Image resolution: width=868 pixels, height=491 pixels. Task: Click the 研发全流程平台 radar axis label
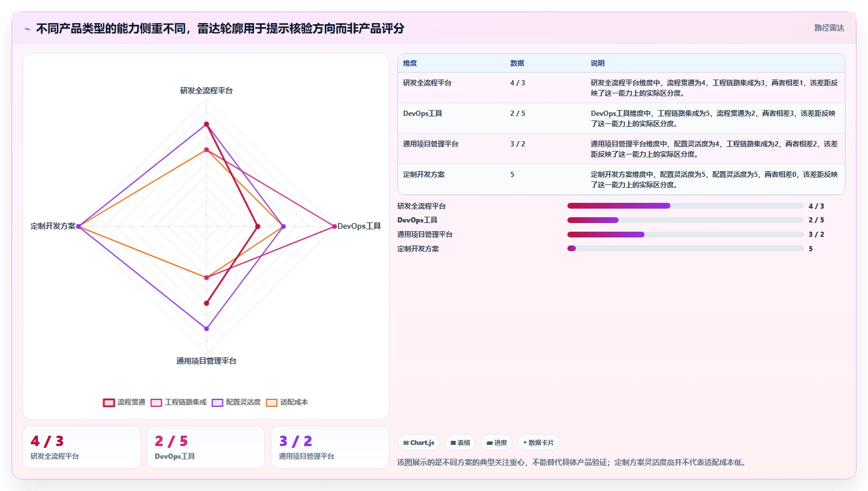[206, 90]
